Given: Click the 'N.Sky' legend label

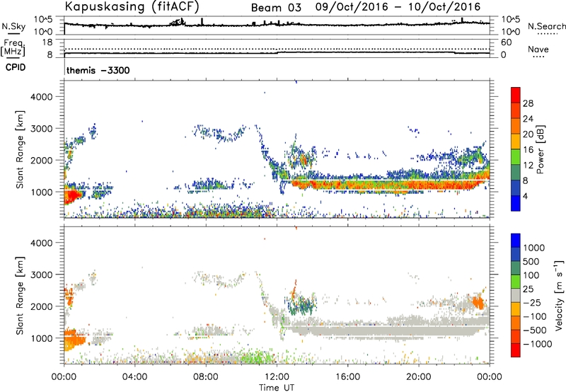Looking at the screenshot, I should pyautogui.click(x=13, y=26).
